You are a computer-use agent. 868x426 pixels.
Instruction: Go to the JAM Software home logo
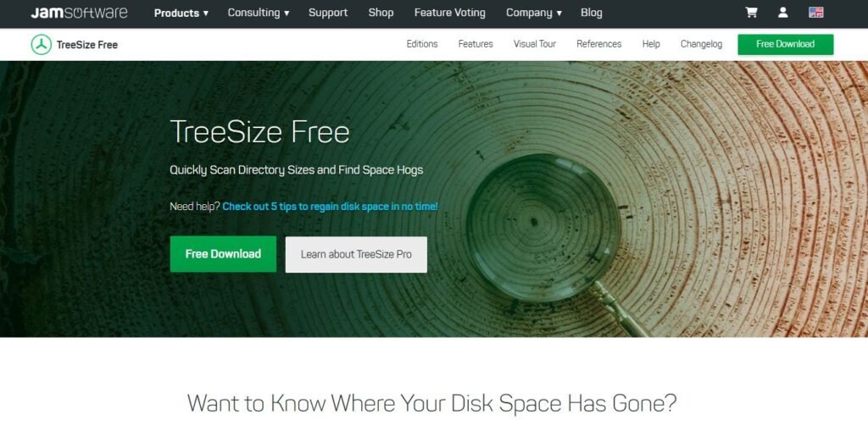[79, 13]
